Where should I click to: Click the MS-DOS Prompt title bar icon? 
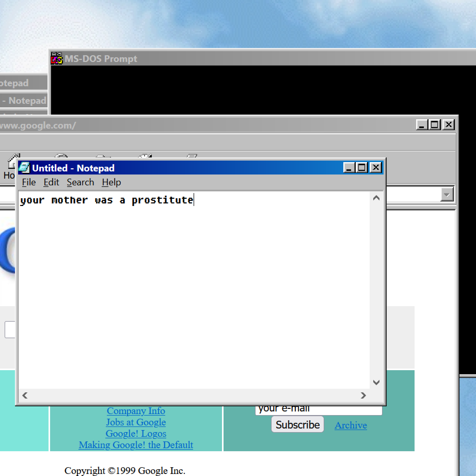tap(57, 58)
